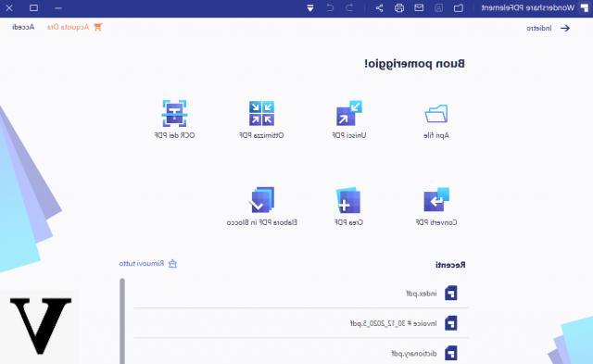Image resolution: width=593 pixels, height=364 pixels.
Task: Open the Acquista Ora purchase link
Action: [x=74, y=27]
